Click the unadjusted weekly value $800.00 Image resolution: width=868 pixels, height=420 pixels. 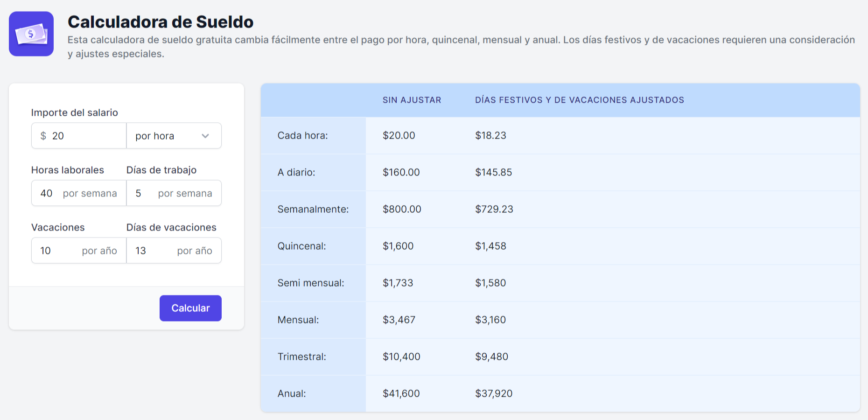point(402,209)
